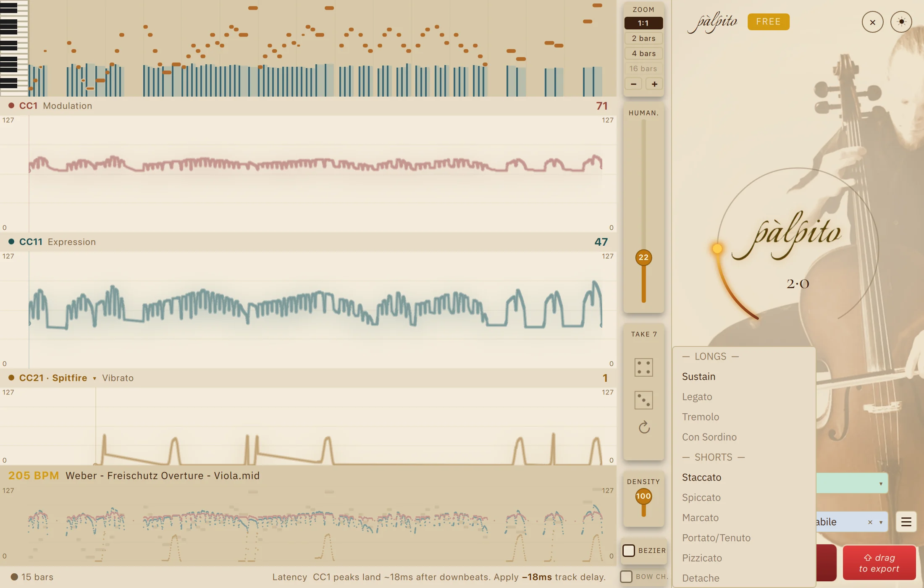924x588 pixels.
Task: Choose Spiccato from the articulation menu
Action: click(x=744, y=498)
